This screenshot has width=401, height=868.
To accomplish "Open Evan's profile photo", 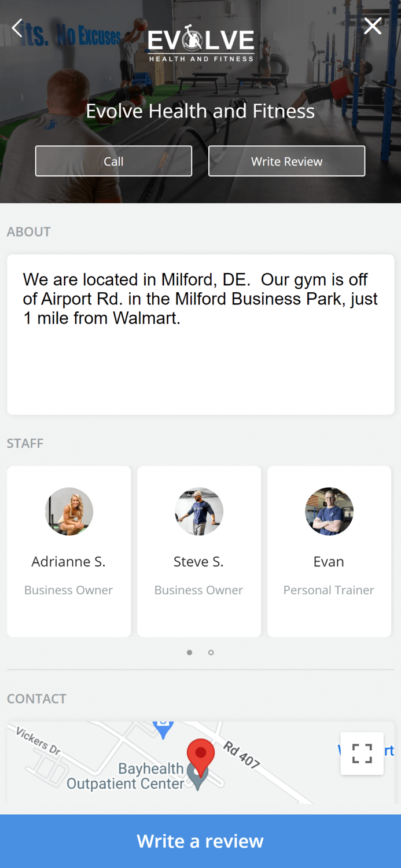I will tap(329, 511).
